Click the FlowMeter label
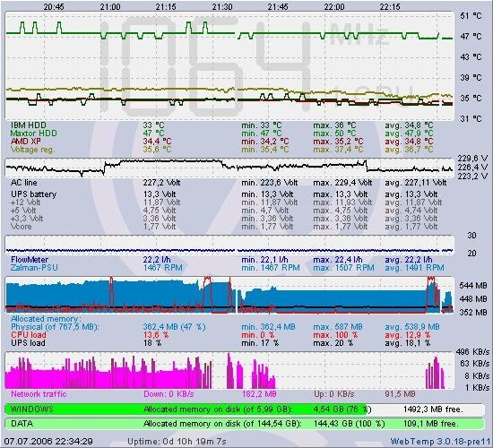 [x=30, y=260]
